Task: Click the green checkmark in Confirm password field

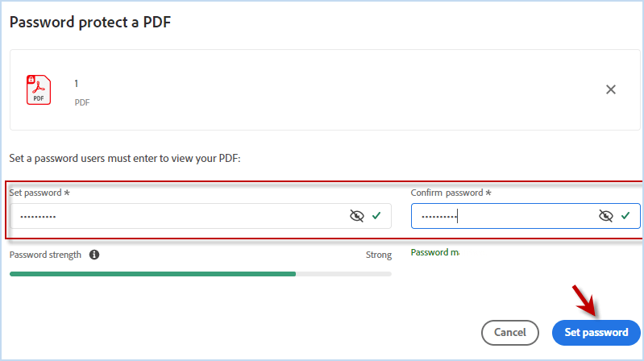Action: tap(625, 216)
